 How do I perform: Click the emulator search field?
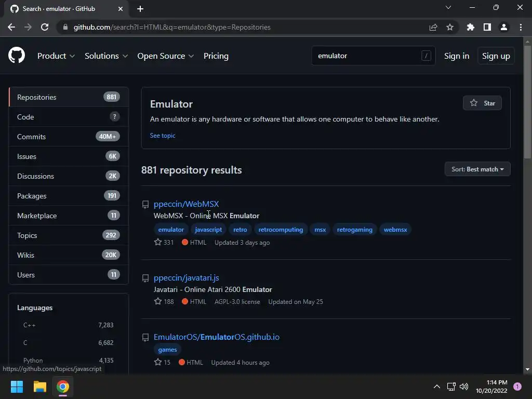(373, 56)
